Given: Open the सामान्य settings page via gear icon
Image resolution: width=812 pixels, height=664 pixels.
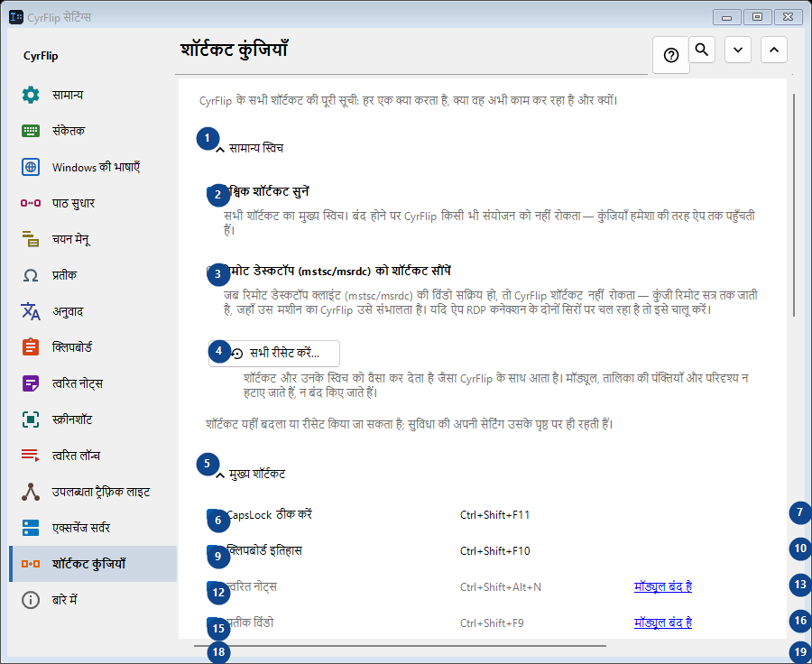Looking at the screenshot, I should (31, 95).
